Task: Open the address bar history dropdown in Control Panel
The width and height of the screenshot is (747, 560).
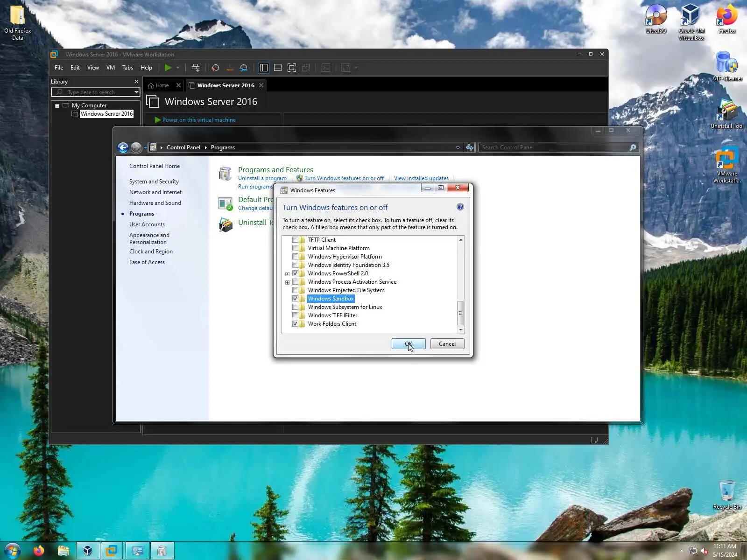Action: 458,147
